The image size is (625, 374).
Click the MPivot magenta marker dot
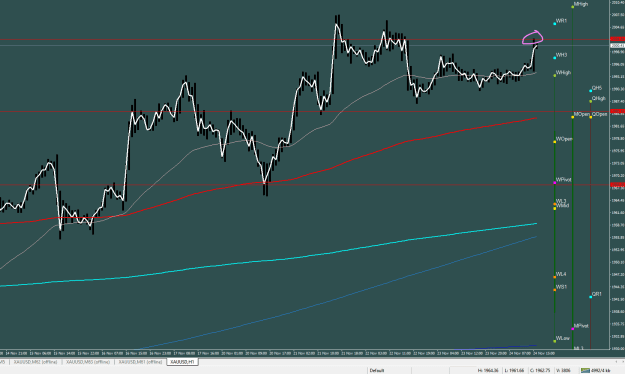[573, 329]
